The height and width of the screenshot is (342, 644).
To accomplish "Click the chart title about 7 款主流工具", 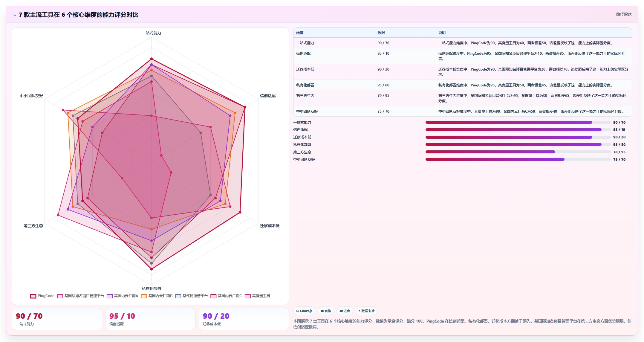I will [x=79, y=15].
